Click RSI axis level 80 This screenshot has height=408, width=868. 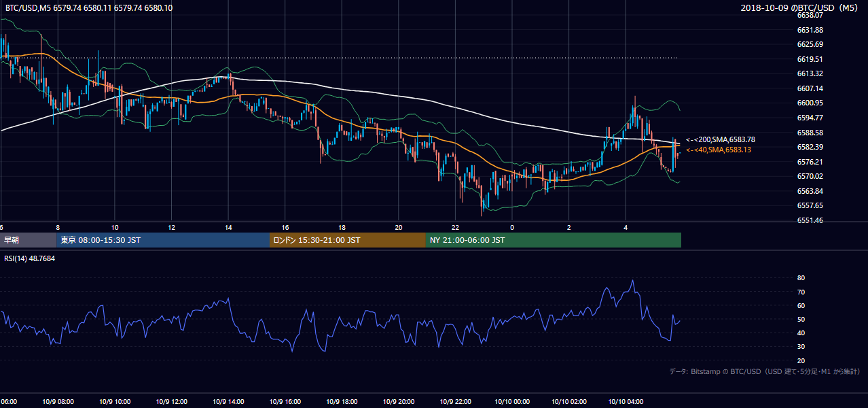(x=801, y=278)
